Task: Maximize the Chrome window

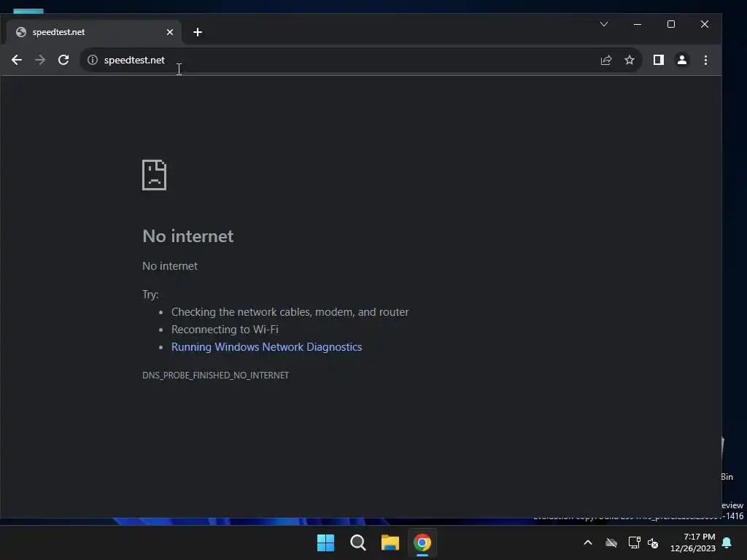Action: [x=671, y=24]
